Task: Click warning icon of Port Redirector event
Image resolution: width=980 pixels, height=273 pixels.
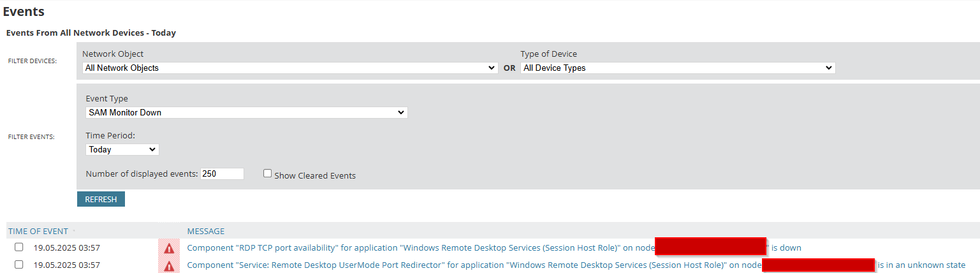Action: [x=169, y=265]
